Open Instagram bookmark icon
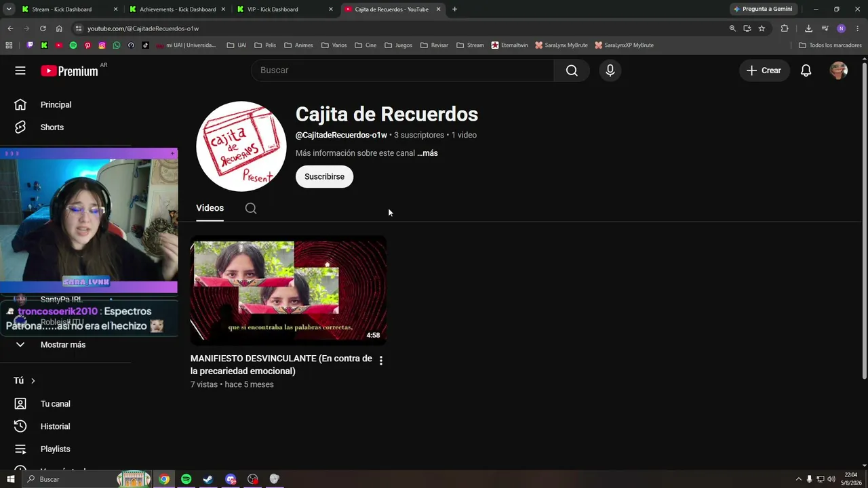This screenshot has height=488, width=868. 102,45
